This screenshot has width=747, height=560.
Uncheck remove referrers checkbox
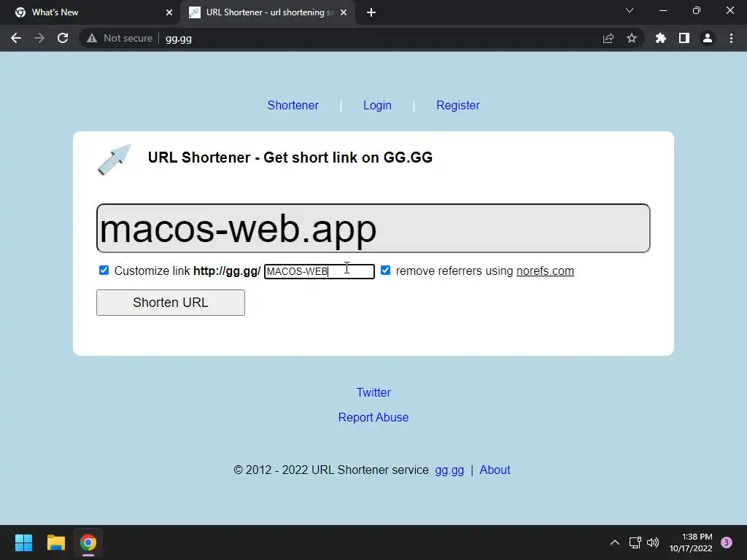tap(385, 271)
